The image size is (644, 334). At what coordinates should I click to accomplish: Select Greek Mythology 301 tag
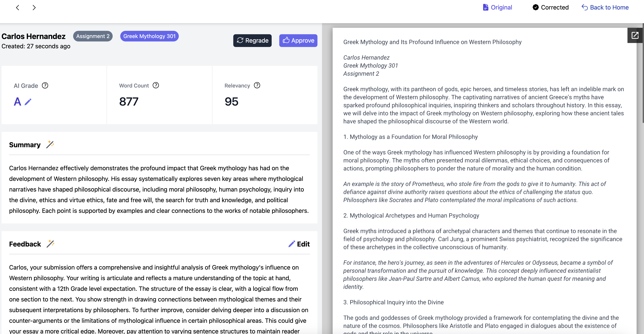pyautogui.click(x=149, y=36)
